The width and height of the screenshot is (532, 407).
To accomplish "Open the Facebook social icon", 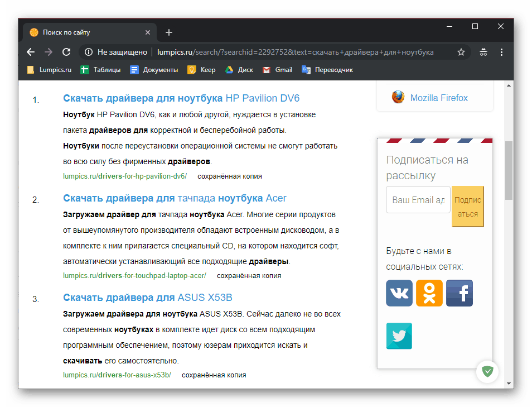I will [460, 293].
